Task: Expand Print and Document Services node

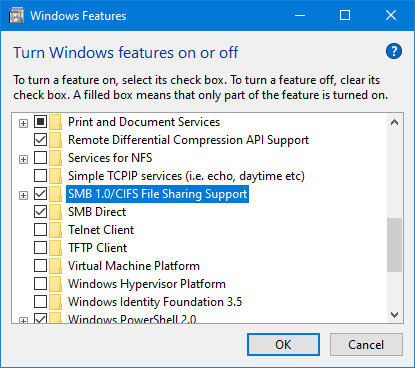Action: (x=23, y=124)
